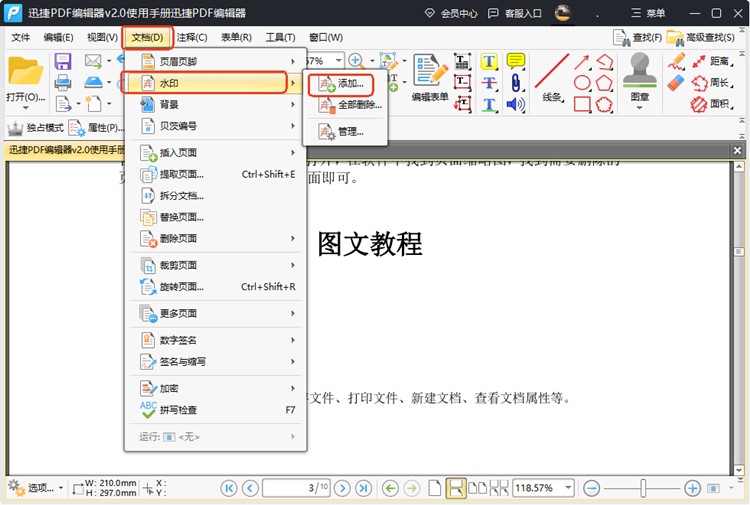Select Manage watermarks menu item
The image size is (750, 505).
click(x=345, y=132)
